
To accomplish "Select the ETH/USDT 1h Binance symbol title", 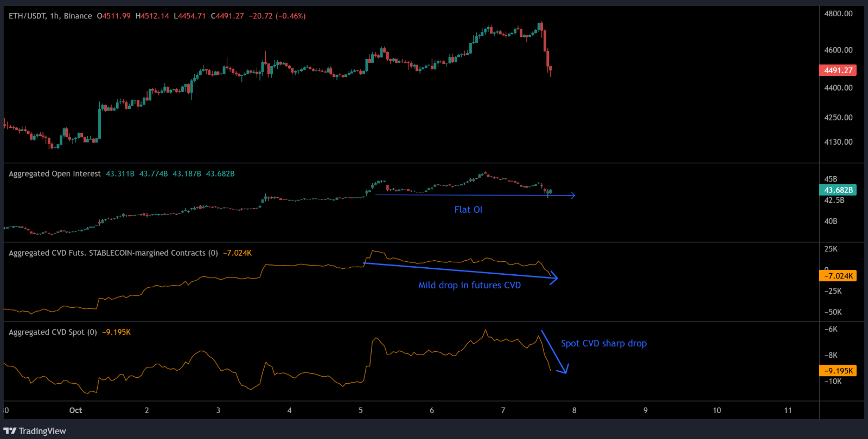I will [50, 16].
